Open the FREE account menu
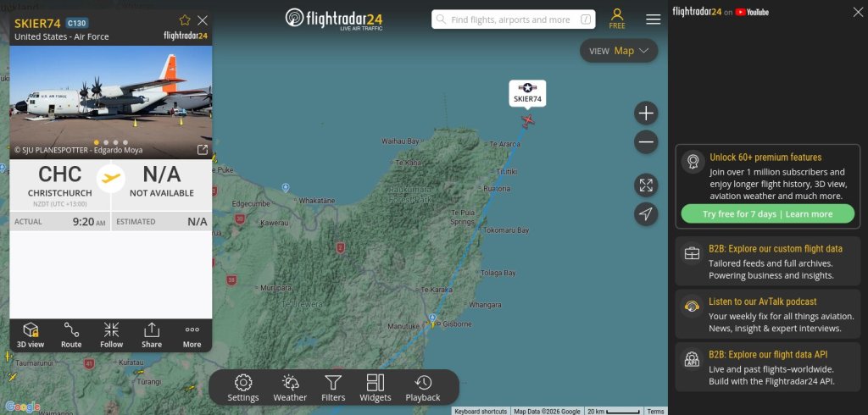The height and width of the screenshot is (415, 868). pyautogui.click(x=617, y=19)
